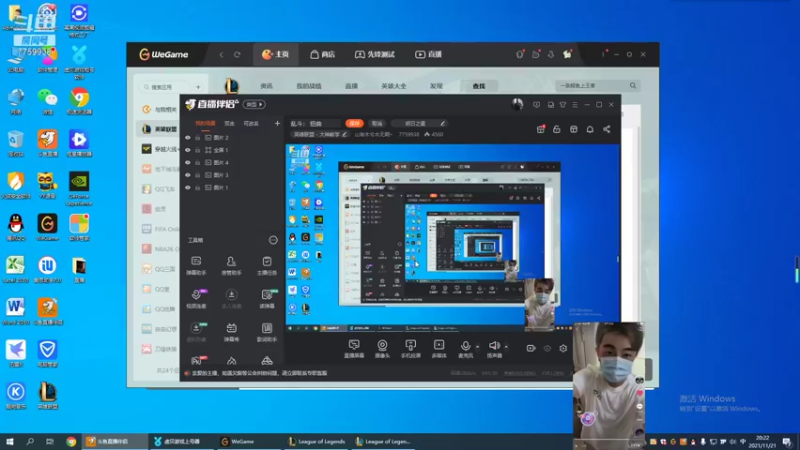
Task: Add a new scene with plus icon
Action: click(x=277, y=123)
